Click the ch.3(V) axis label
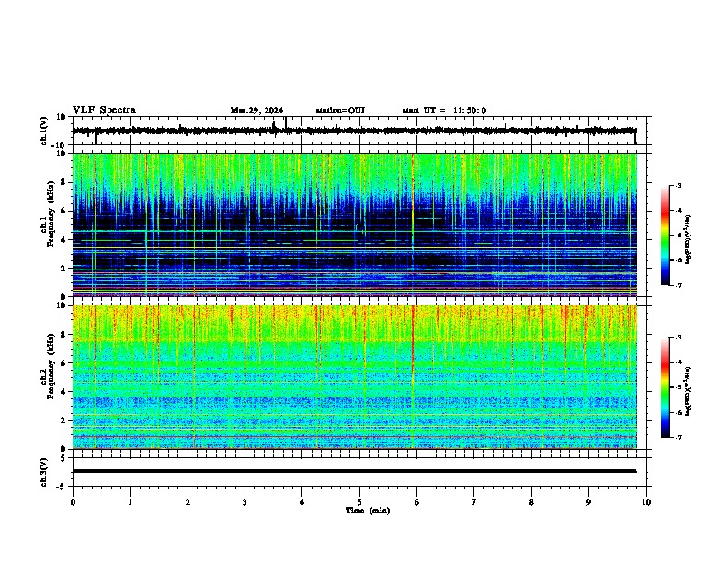Viewport: 728px width, 563px height. pos(44,472)
